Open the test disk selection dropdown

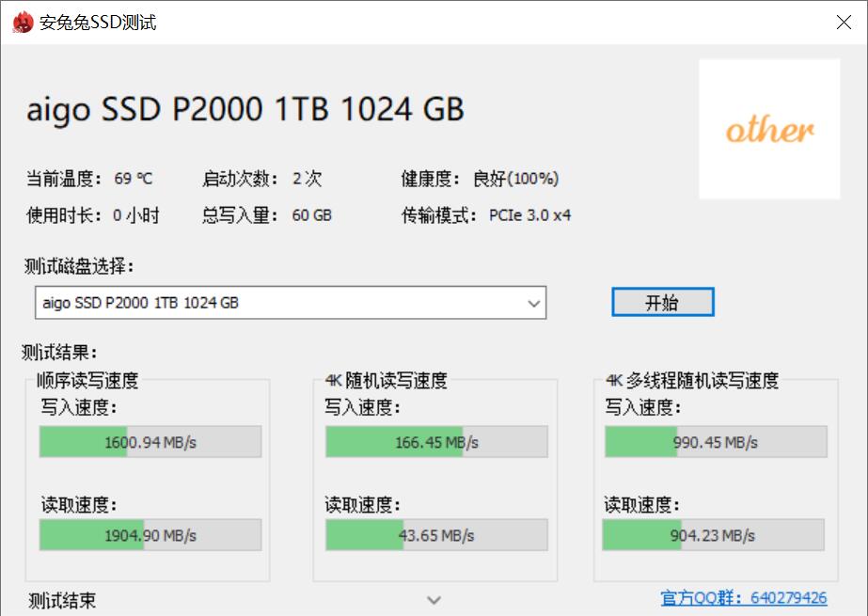pos(282,302)
